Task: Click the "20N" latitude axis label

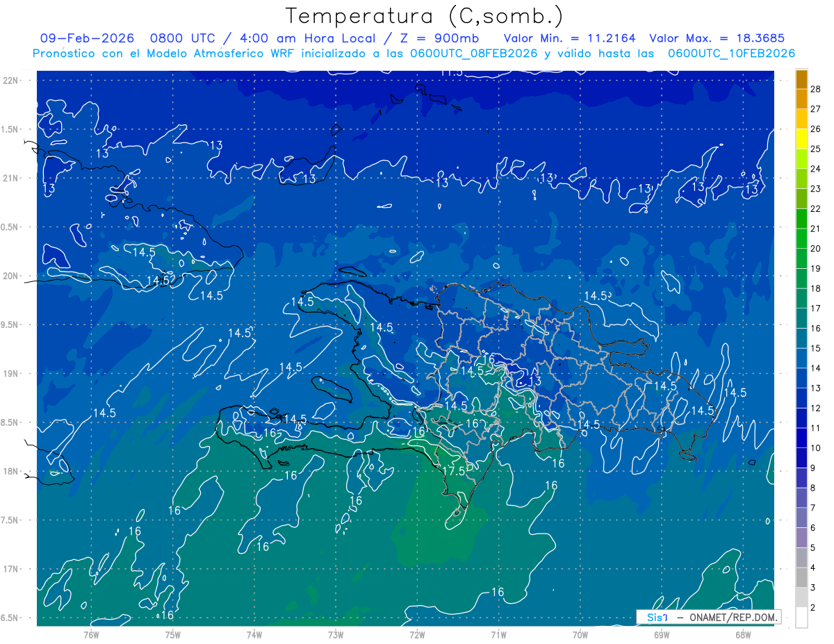Action: coord(10,276)
